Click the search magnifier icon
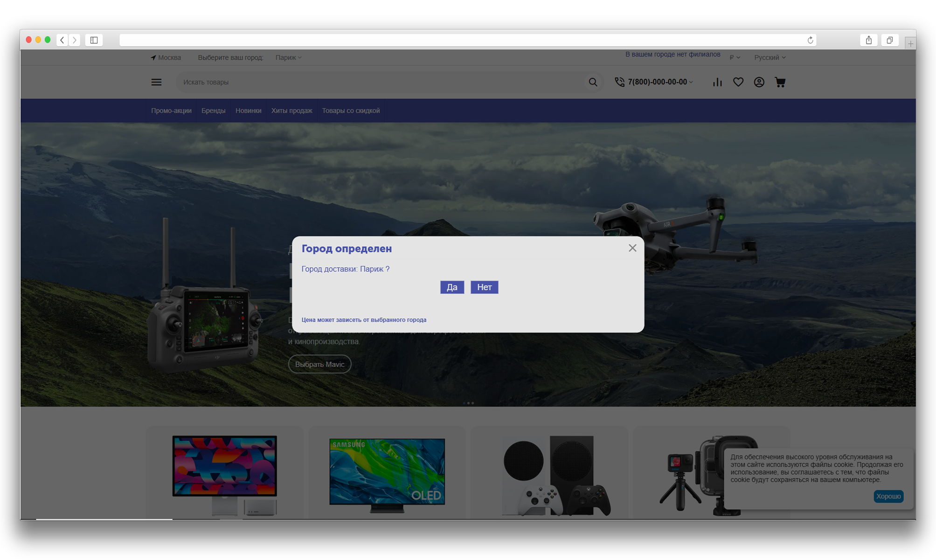Viewport: 936px width, 560px height. click(593, 82)
